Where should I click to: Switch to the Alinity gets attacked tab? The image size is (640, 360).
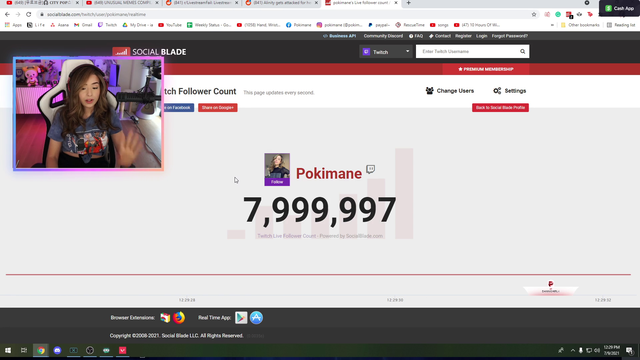point(281,3)
